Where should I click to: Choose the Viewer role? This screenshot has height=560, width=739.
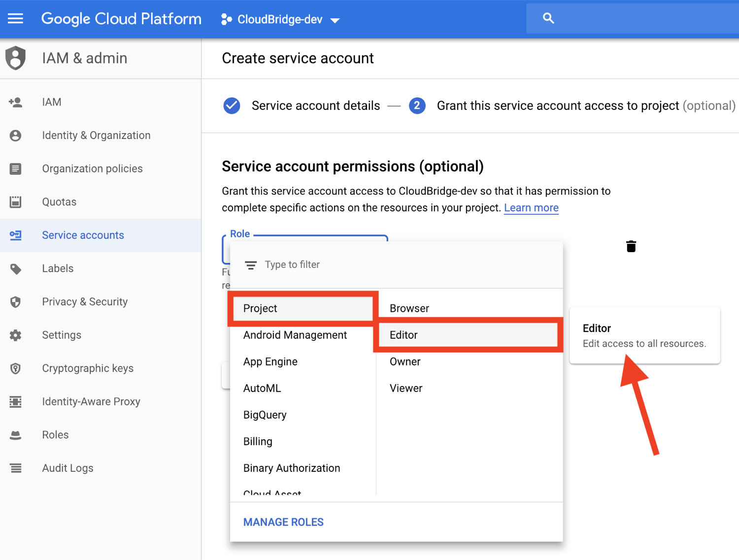point(470,389)
